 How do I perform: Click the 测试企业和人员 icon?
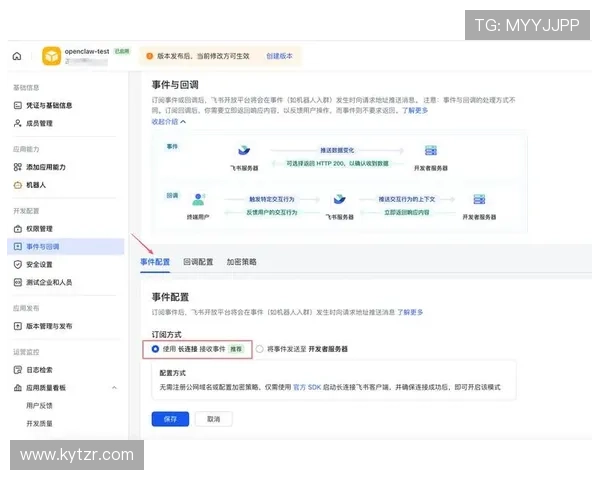pyautogui.click(x=18, y=282)
